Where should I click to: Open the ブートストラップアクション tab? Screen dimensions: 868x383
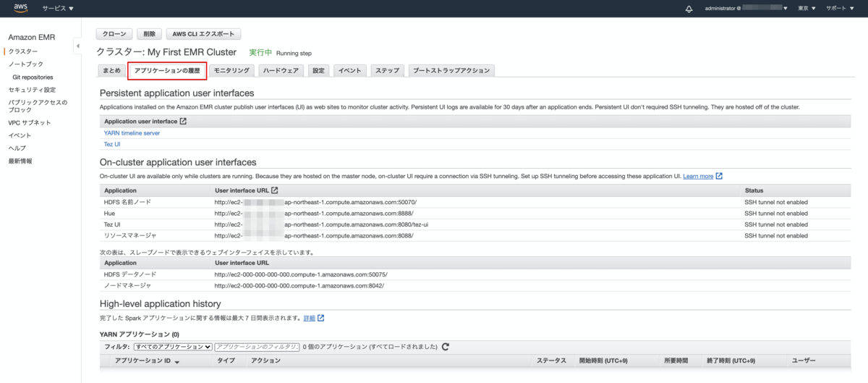tap(451, 70)
